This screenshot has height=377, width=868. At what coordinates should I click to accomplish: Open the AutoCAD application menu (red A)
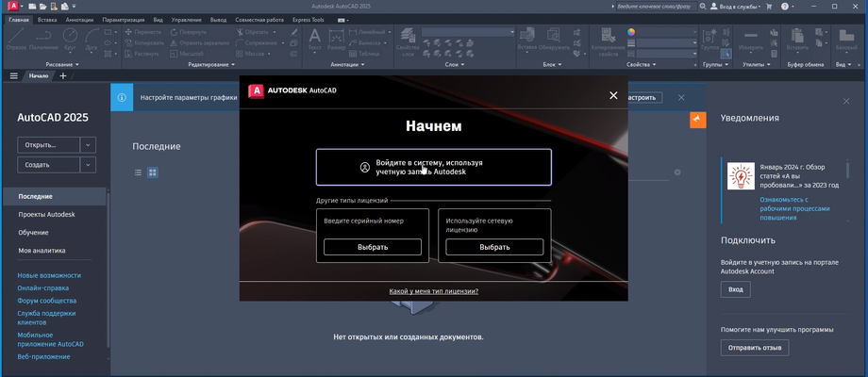tap(13, 6)
